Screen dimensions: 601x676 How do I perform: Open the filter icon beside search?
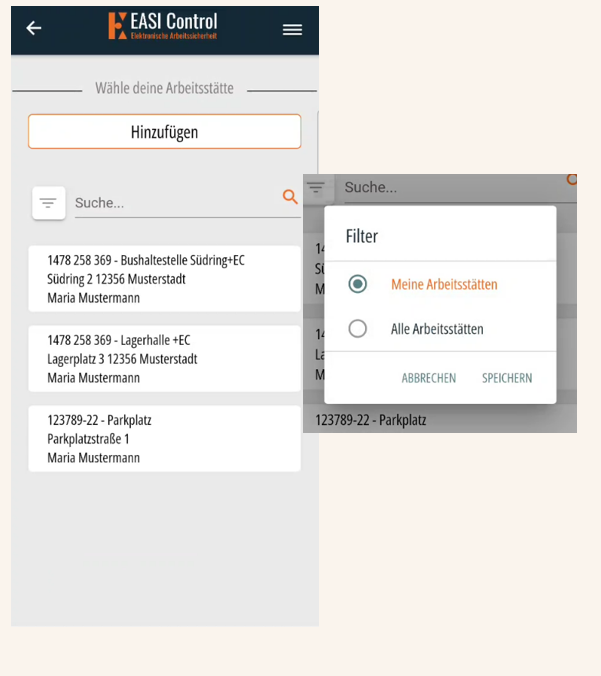point(49,203)
